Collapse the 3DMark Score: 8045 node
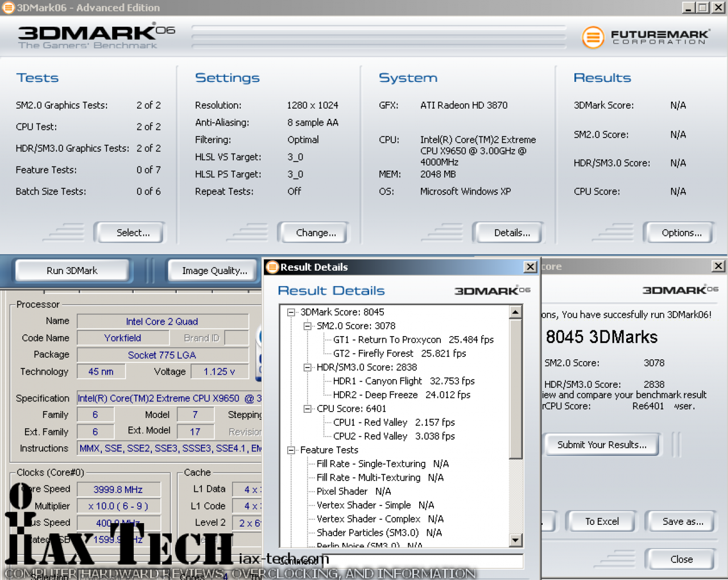Image resolution: width=728 pixels, height=580 pixels. (x=291, y=312)
